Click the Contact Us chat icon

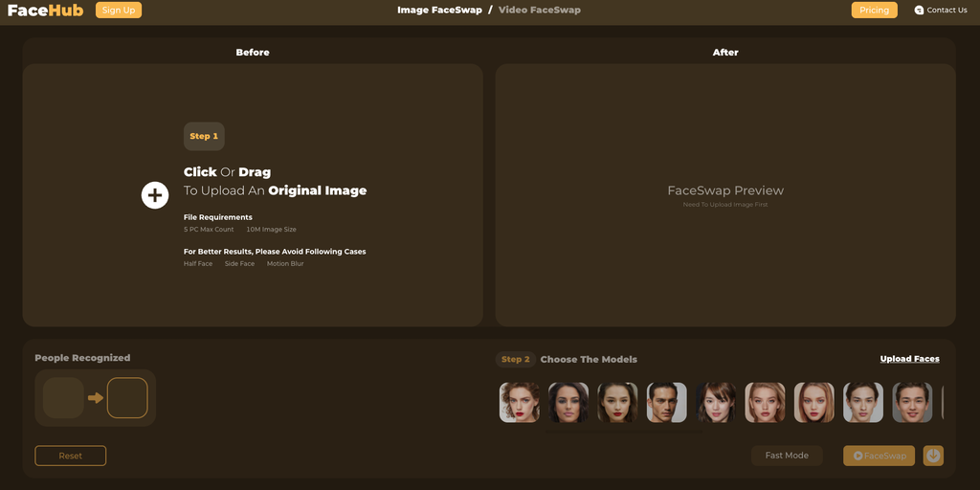click(919, 11)
